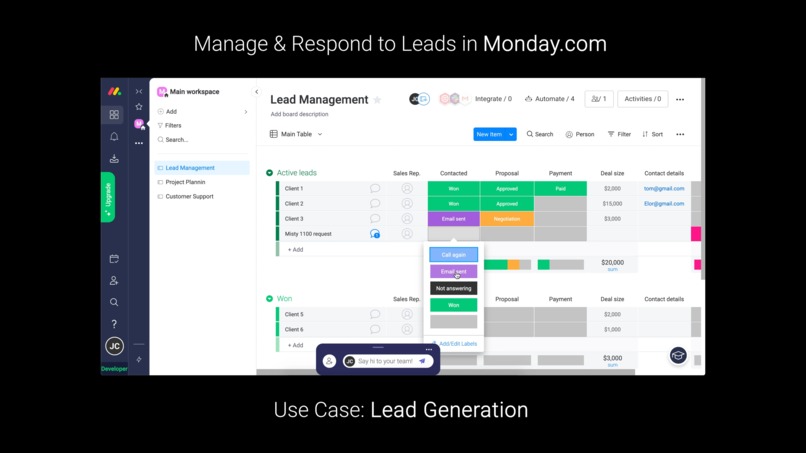Image resolution: width=806 pixels, height=453 pixels.
Task: Open Filters in workspace panel
Action: coord(170,125)
